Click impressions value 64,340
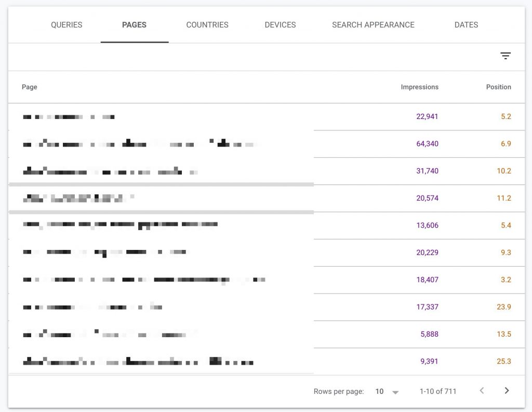This screenshot has width=532, height=412. pyautogui.click(x=427, y=143)
